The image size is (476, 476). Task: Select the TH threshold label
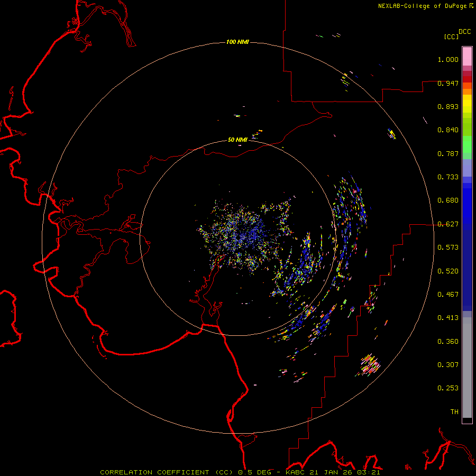pos(454,412)
